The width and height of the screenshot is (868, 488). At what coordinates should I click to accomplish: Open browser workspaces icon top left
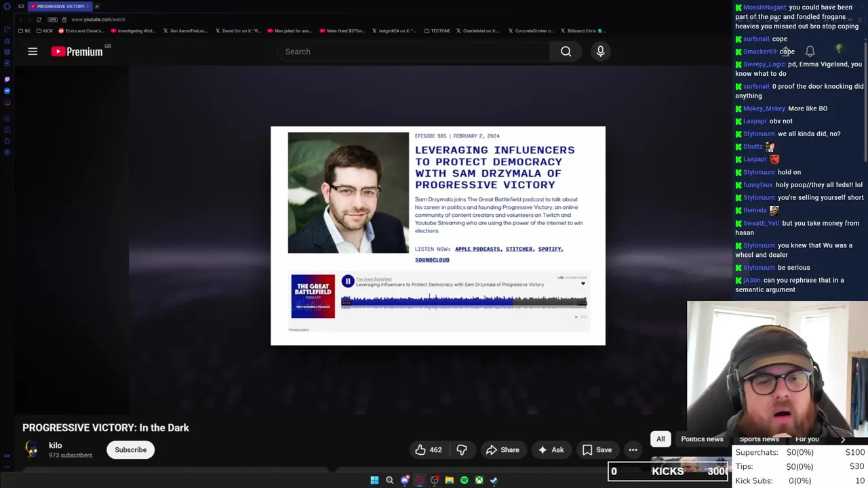tap(21, 6)
